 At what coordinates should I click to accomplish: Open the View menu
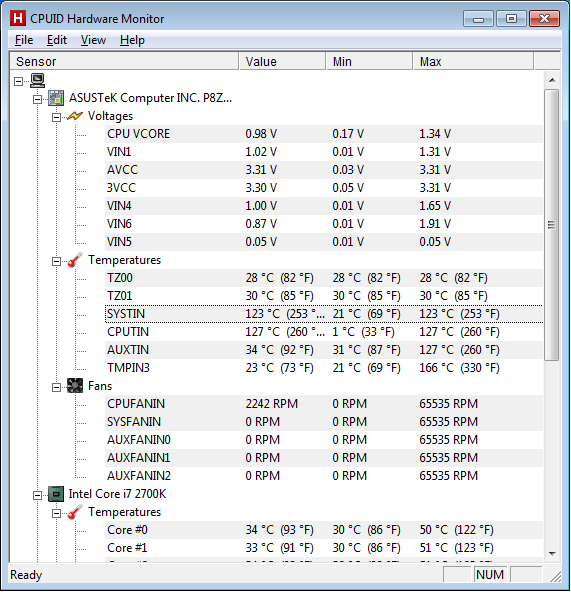point(93,40)
